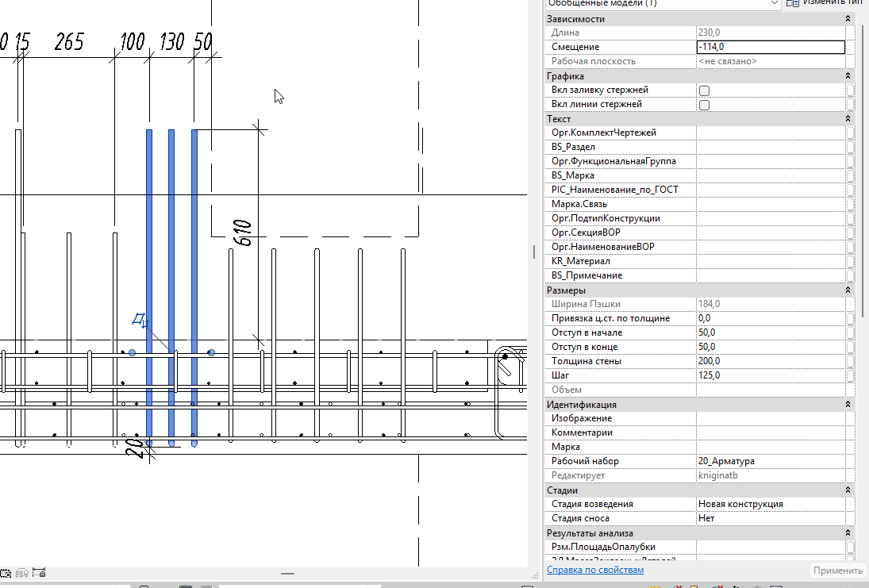Edit the Отступ в начале value
The height and width of the screenshot is (588, 869).
771,332
